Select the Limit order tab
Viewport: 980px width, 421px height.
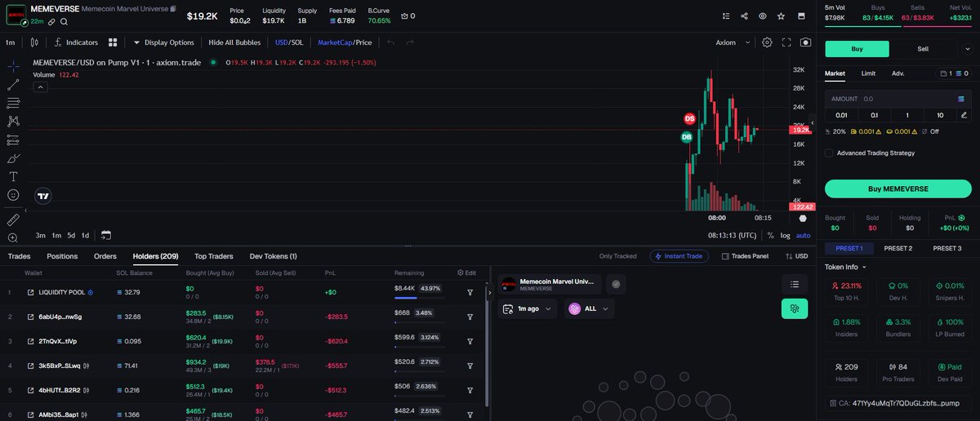[x=868, y=73]
